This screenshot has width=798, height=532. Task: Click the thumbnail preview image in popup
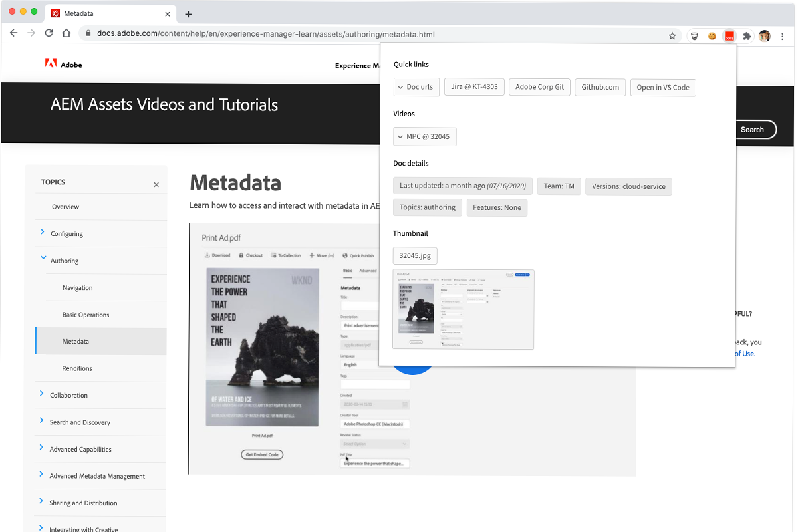(x=463, y=309)
